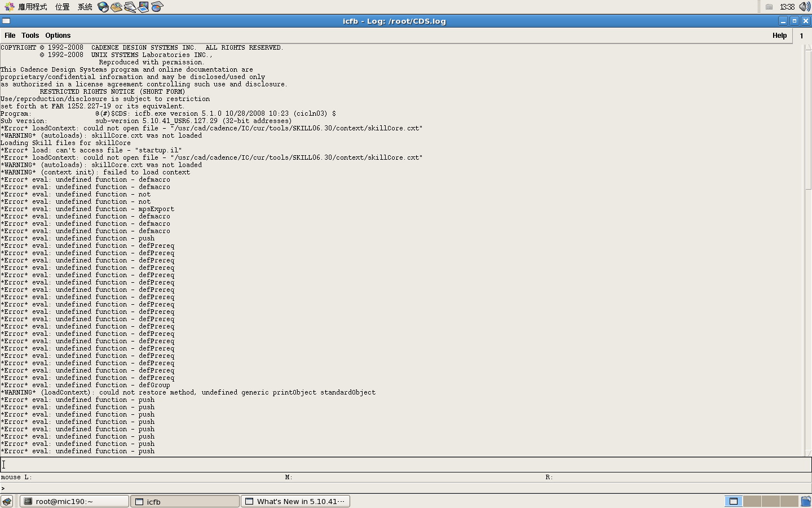Screen dimensions: 812x508
Task: Click the "UNIX SYSTEMS Laboratories INC." line
Action: 126,55
